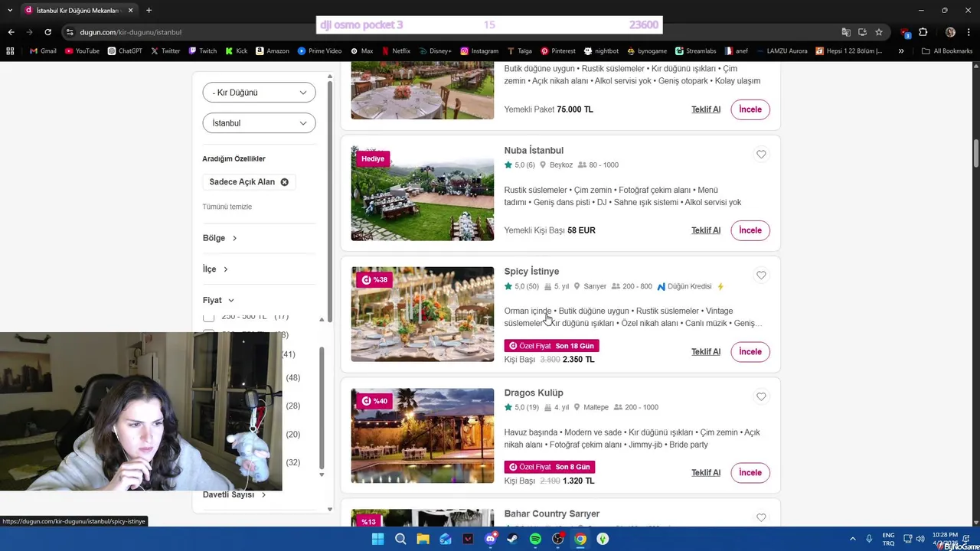This screenshot has height=551, width=980.
Task: Click the page's vertical scrollbar thumb
Action: point(975,153)
